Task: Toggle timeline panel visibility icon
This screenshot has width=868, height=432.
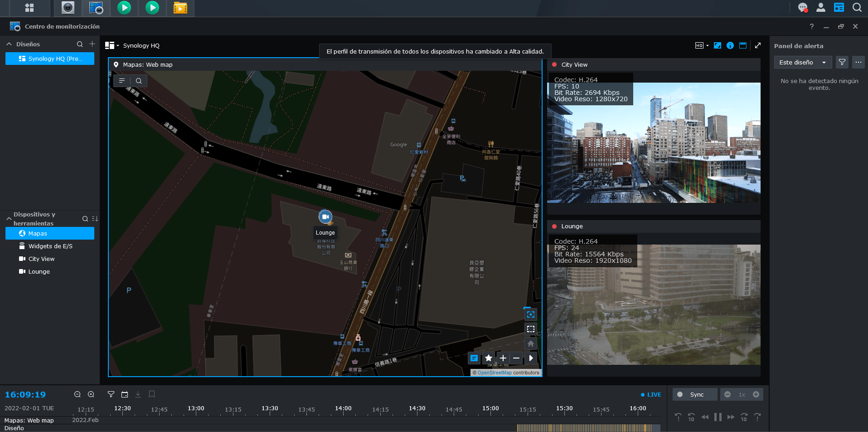Action: [x=743, y=45]
